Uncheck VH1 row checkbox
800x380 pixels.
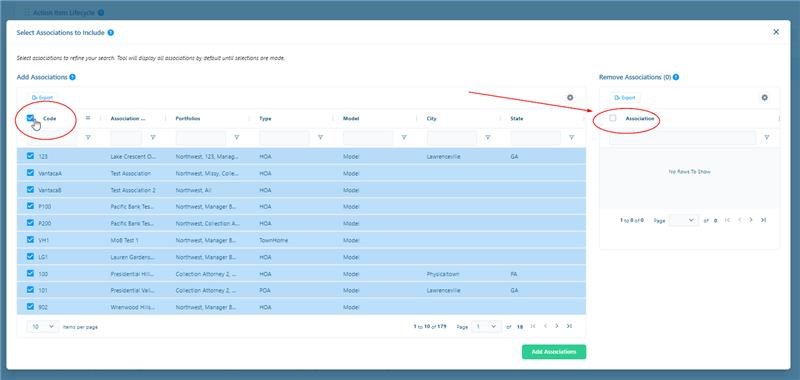point(31,240)
